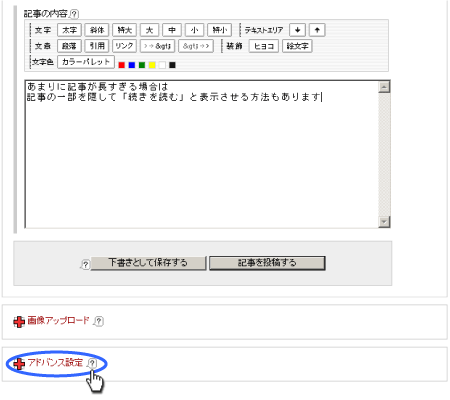
Task: Insert ヒヨコ decoration
Action: [264, 46]
